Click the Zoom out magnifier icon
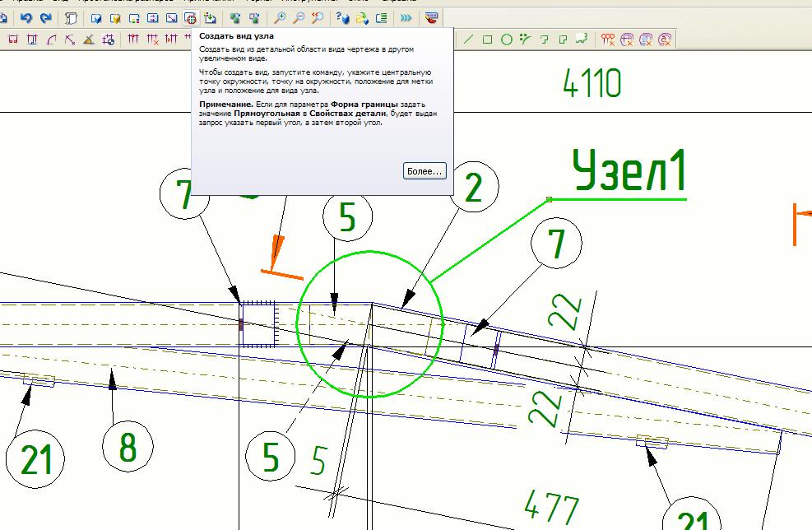812x530 pixels. point(299,17)
